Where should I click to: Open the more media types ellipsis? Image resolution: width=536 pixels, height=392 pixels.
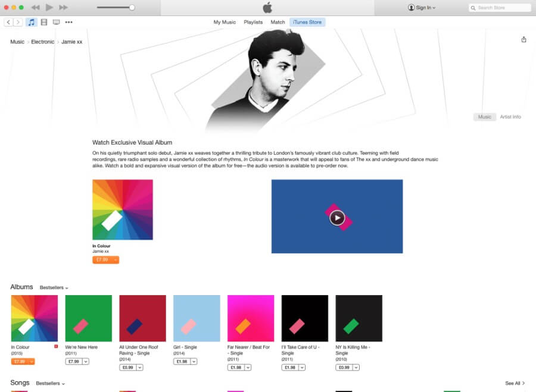tap(68, 22)
